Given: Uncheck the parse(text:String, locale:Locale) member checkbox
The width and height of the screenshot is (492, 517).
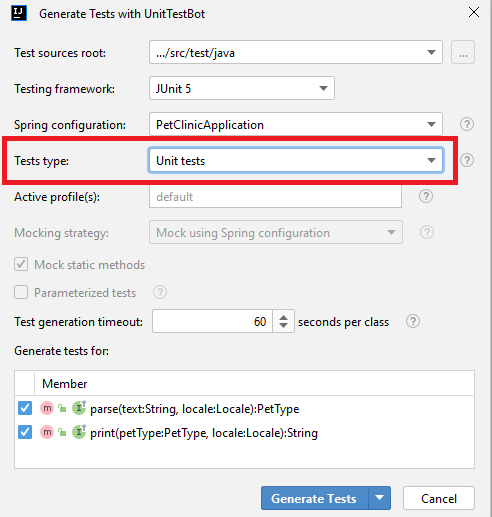Looking at the screenshot, I should [25, 408].
